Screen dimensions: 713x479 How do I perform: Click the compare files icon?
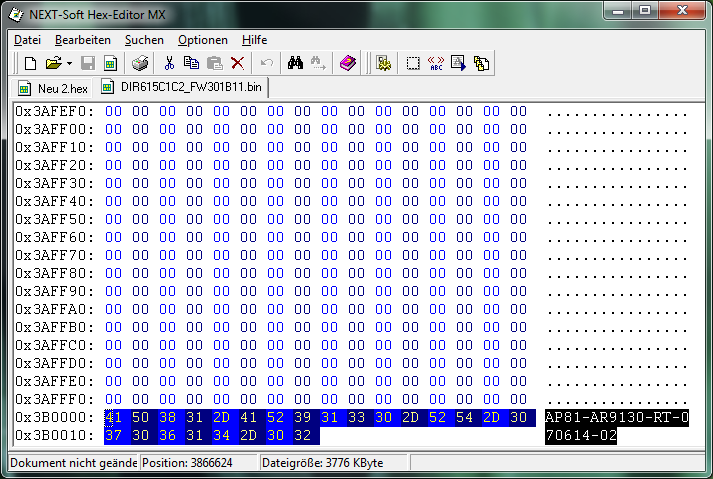tap(481, 63)
